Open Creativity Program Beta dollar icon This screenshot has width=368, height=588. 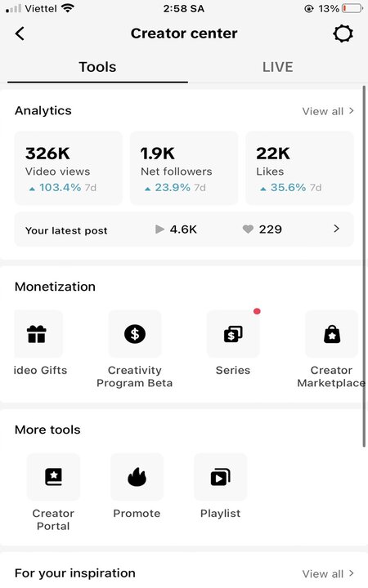click(135, 334)
